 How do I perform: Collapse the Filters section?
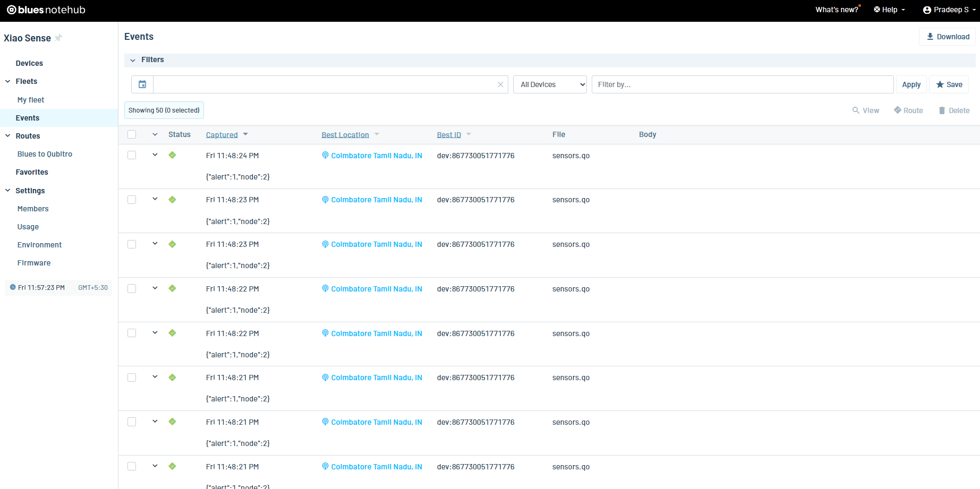coord(133,60)
